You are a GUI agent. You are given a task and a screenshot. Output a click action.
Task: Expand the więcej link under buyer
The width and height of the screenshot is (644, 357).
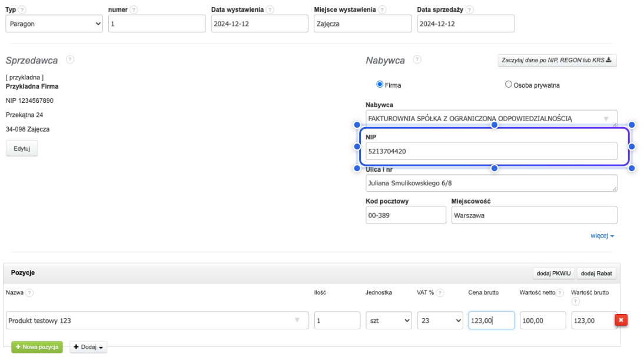[602, 236]
